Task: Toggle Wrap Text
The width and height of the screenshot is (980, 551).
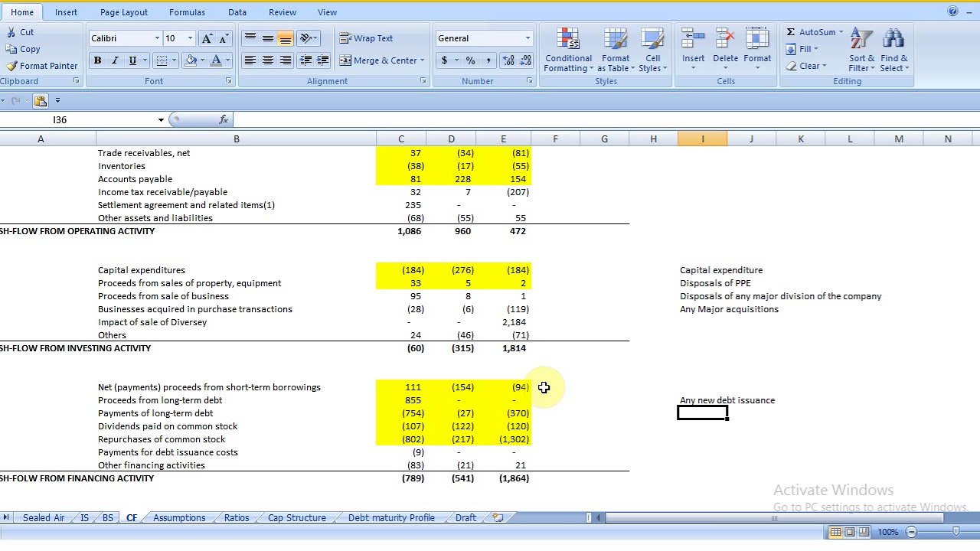Action: click(366, 38)
